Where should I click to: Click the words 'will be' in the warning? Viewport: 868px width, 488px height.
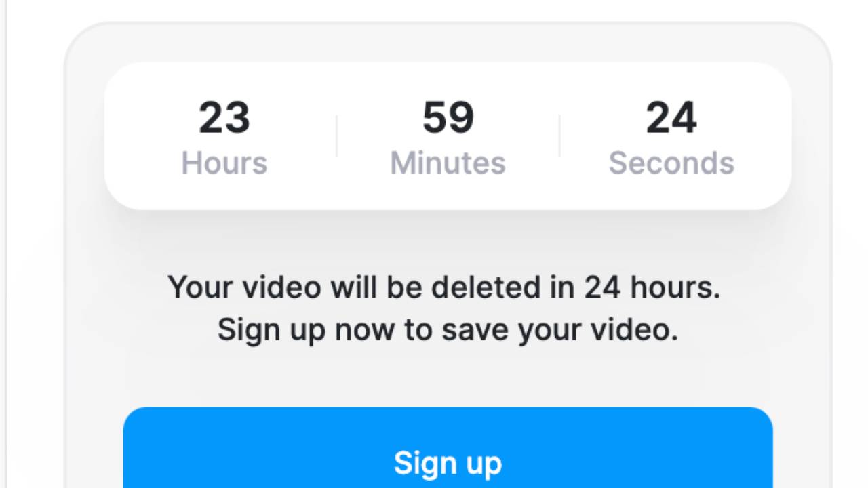pyautogui.click(x=376, y=287)
